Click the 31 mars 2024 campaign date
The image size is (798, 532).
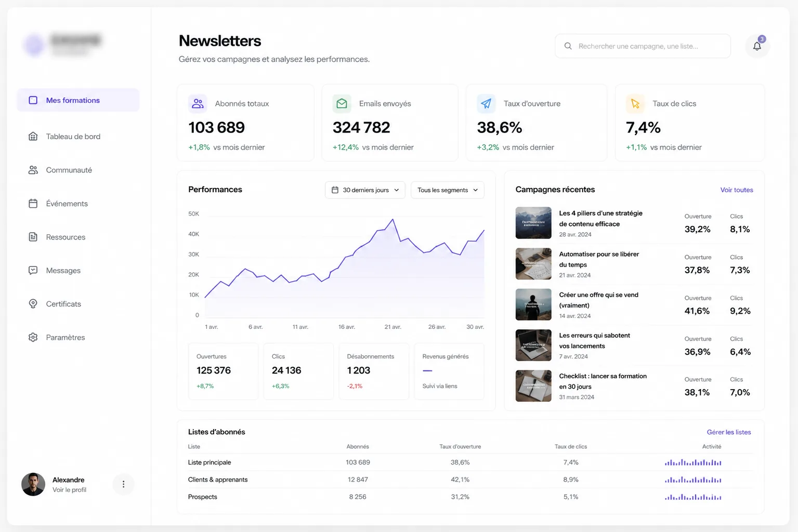click(x=577, y=397)
